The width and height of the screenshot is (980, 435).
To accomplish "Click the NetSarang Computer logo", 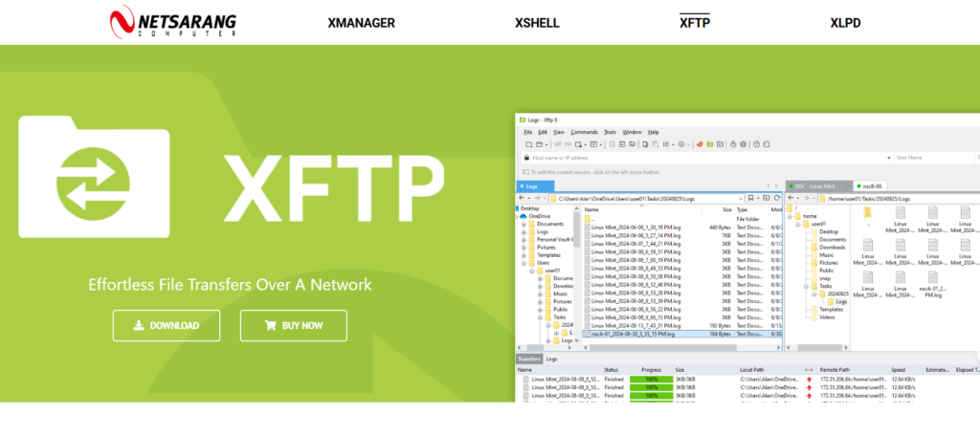I will click(172, 21).
